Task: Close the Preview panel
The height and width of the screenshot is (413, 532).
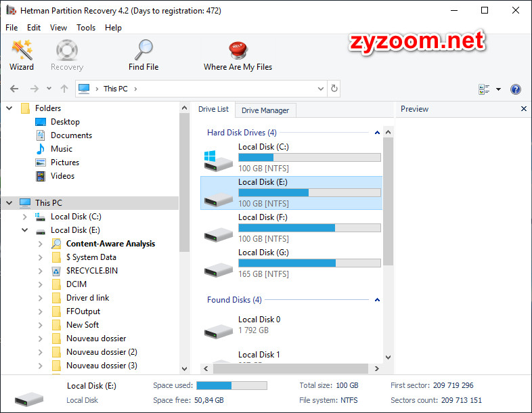Action: [x=523, y=108]
